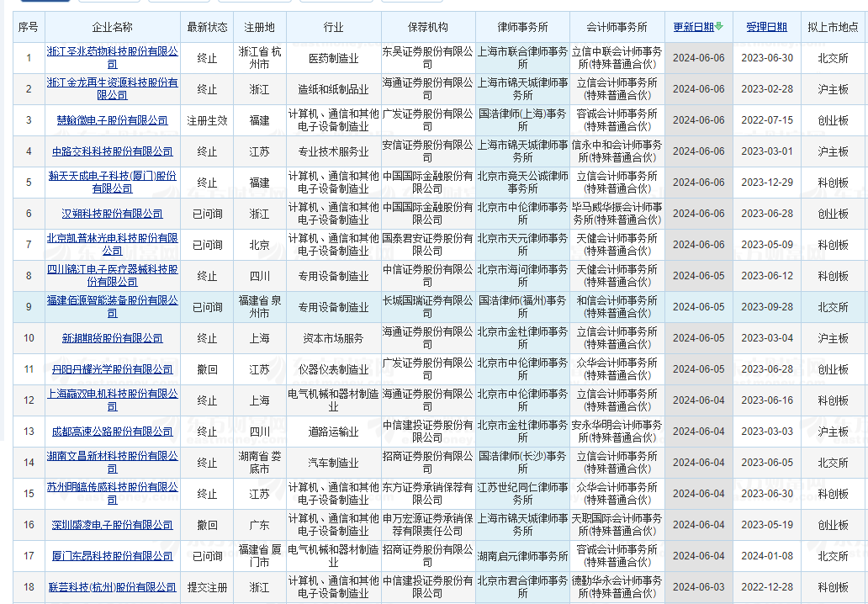Click 道路运输业 industry cell

point(334,432)
